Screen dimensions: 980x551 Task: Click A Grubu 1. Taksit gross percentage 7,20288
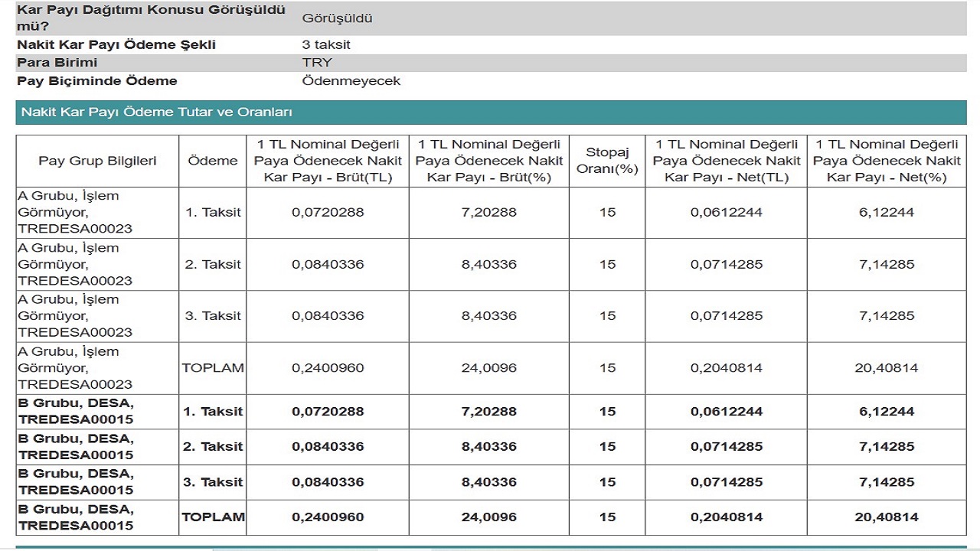(x=489, y=213)
